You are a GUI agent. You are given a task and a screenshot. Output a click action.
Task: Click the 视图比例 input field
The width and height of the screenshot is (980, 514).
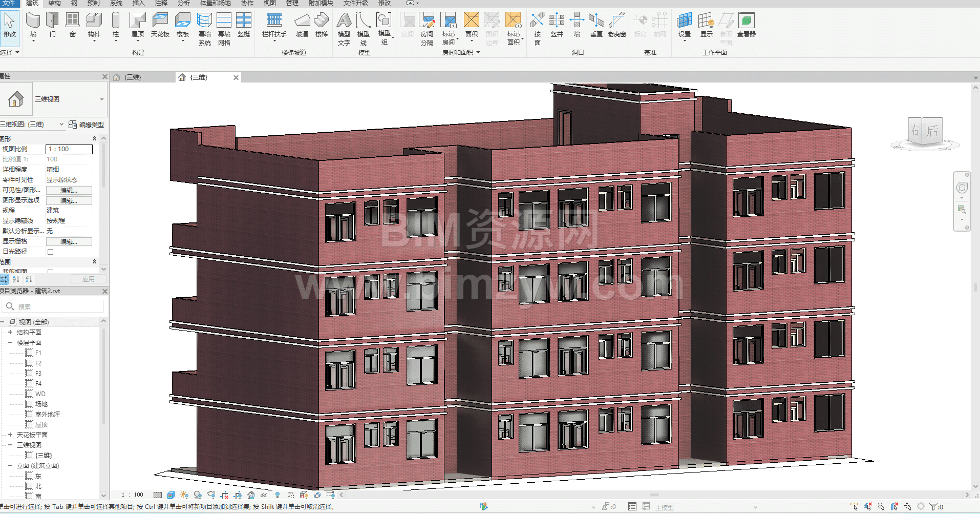[69, 149]
